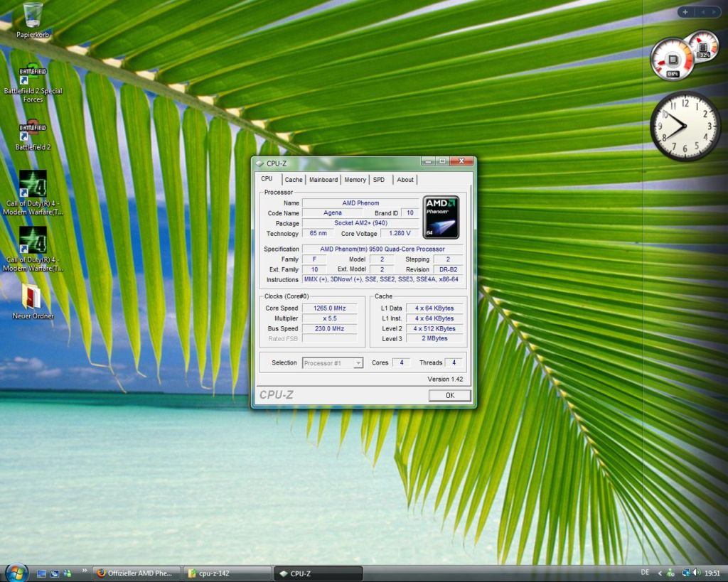Click the Revision value DR-B2

pos(448,269)
